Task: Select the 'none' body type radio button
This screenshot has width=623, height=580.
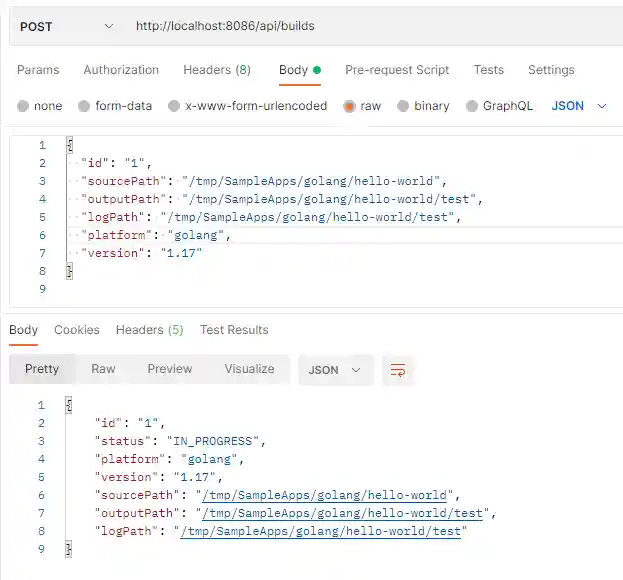Action: (24, 106)
